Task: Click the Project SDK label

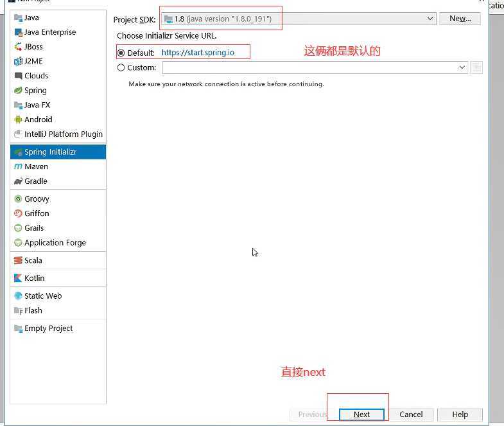Action: pyautogui.click(x=134, y=20)
